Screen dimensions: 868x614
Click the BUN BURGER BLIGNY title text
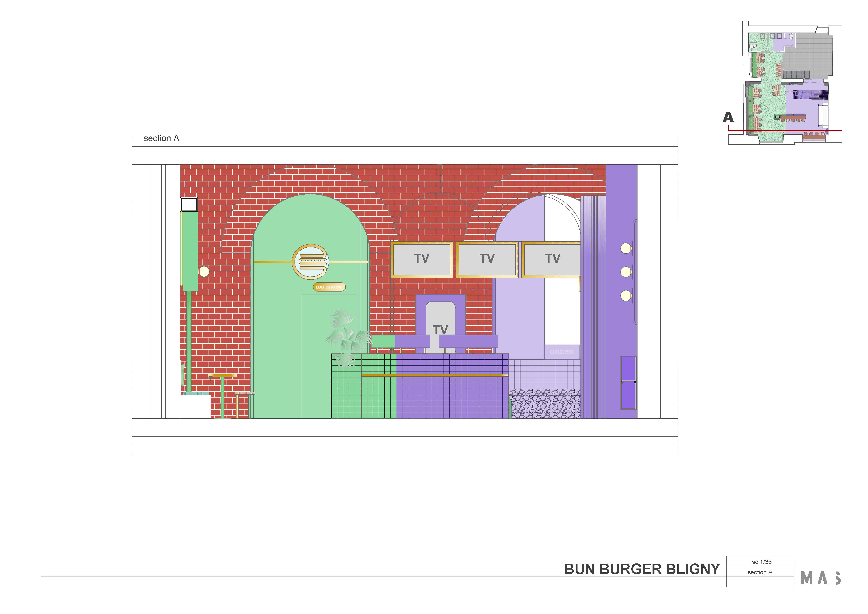pos(642,569)
